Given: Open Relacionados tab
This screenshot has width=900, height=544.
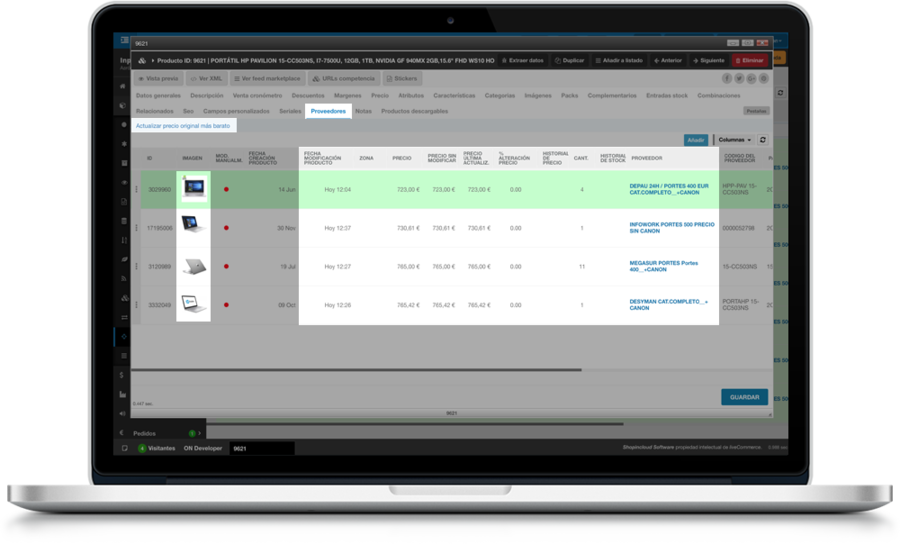Looking at the screenshot, I should tap(155, 111).
